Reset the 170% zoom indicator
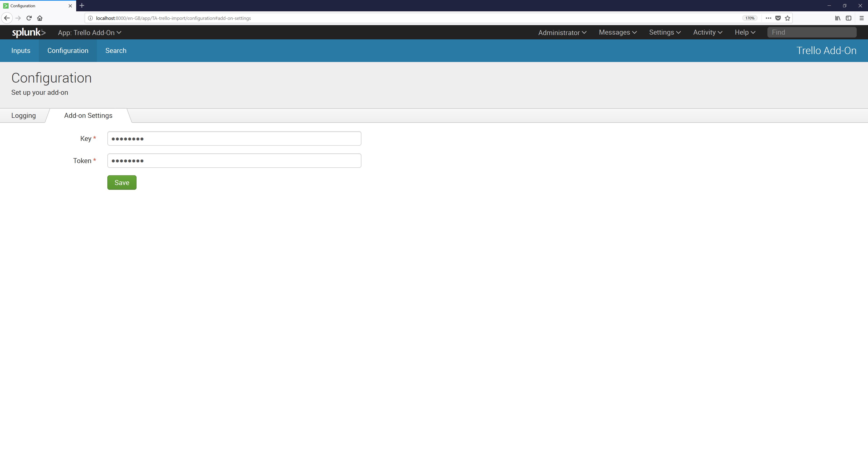 coord(750,18)
